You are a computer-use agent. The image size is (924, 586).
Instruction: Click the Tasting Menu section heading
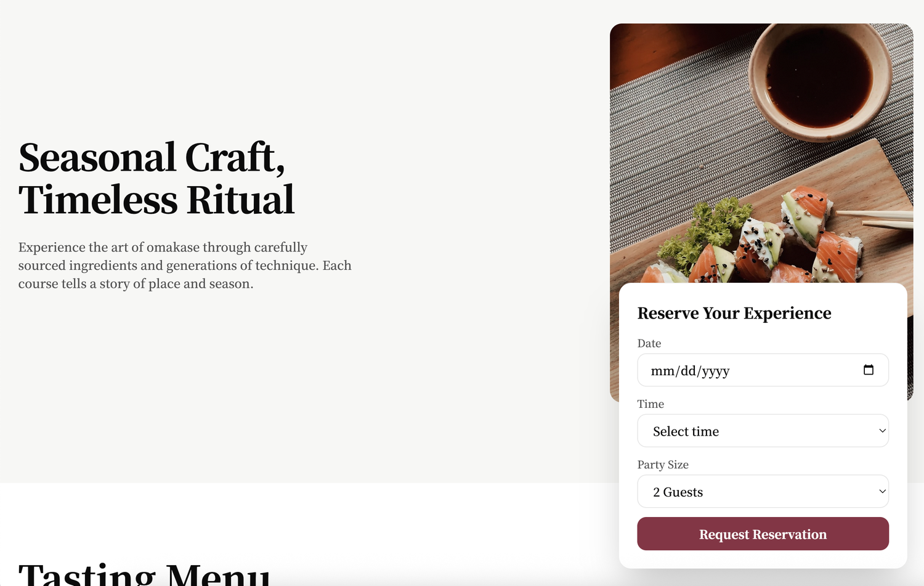pos(144,574)
